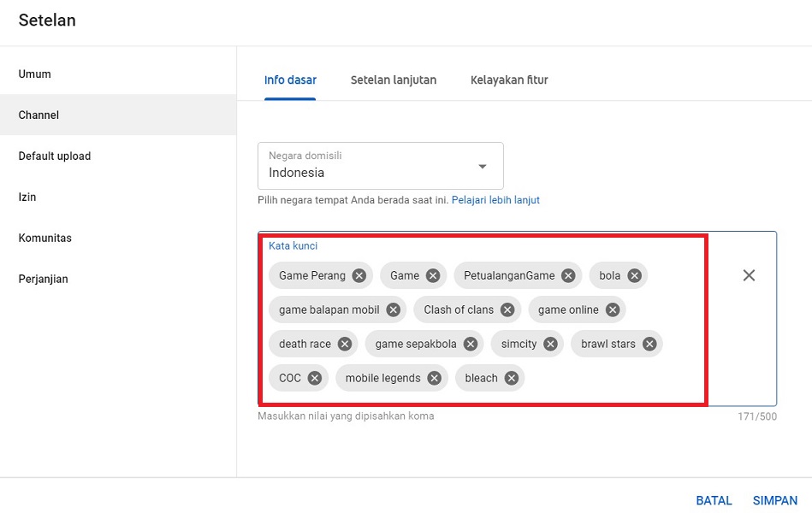The image size is (812, 513).
Task: Open the Izin settings section
Action: pos(118,197)
